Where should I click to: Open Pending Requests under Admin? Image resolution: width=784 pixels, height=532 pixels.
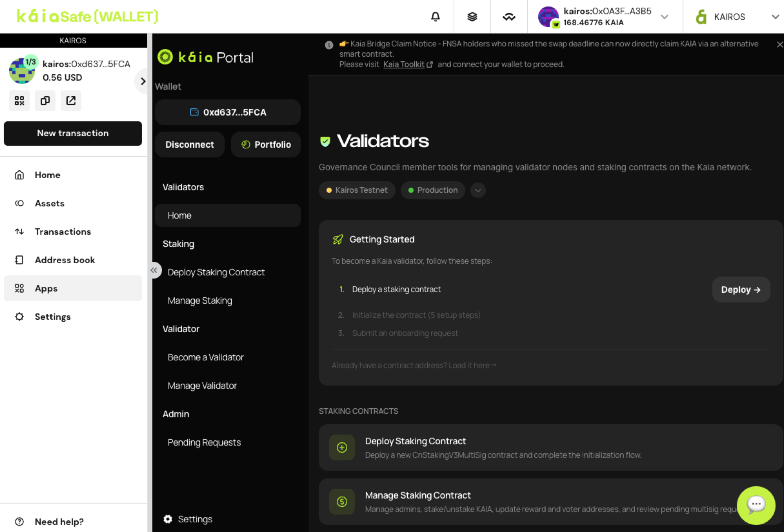point(204,442)
